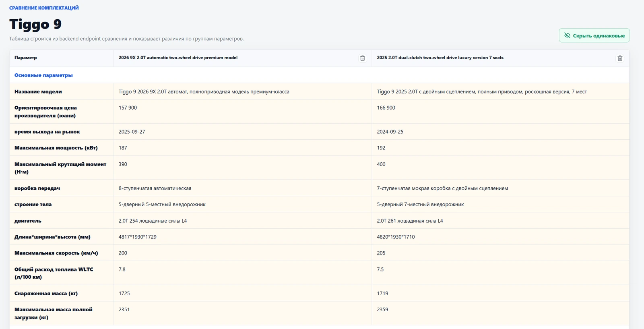The height and width of the screenshot is (329, 644).
Task: Select the curb weight value "1719"
Action: (383, 294)
